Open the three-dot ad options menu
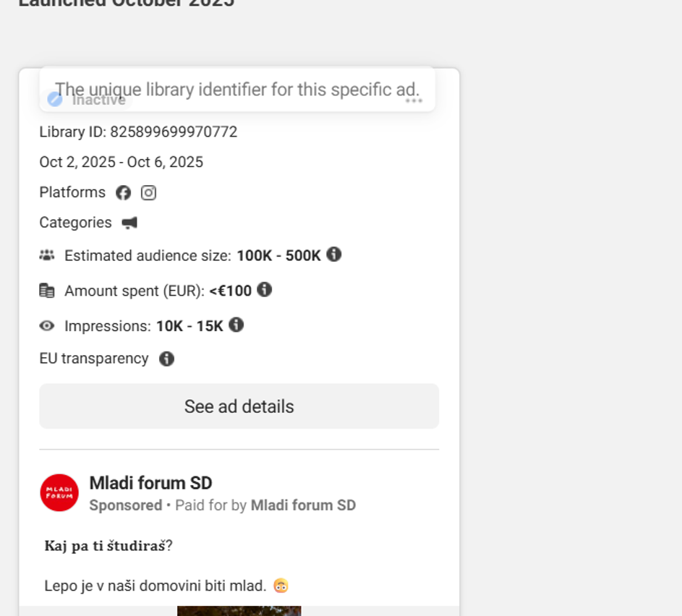The image size is (682, 616). 414,100
